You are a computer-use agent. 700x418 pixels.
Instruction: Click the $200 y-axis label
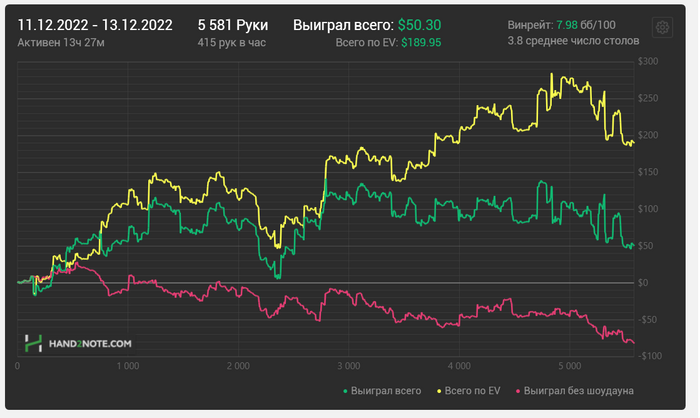click(x=648, y=135)
